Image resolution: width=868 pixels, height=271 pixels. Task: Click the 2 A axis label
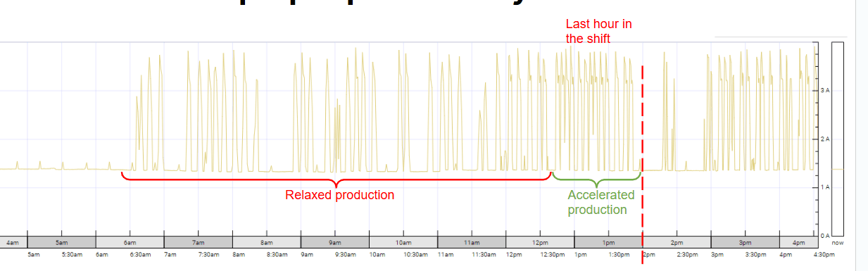click(x=825, y=139)
